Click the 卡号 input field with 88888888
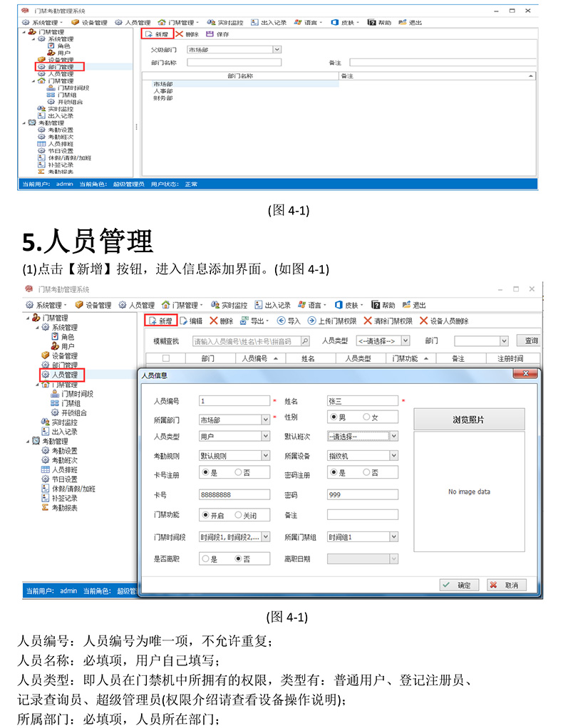This screenshot has width=563, height=728. click(x=234, y=494)
